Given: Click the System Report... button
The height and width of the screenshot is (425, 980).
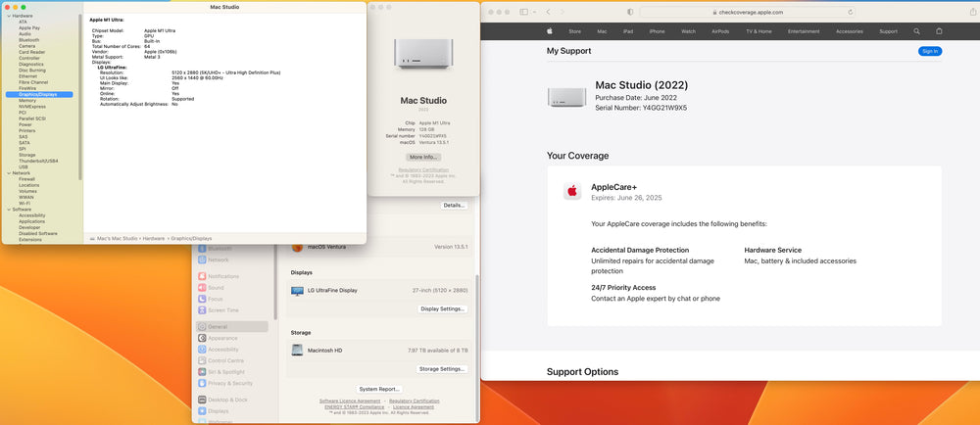Looking at the screenshot, I should 379,389.
